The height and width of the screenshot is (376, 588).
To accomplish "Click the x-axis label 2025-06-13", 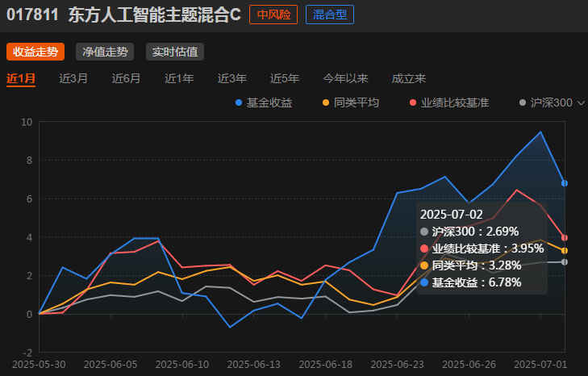I will [x=254, y=365].
